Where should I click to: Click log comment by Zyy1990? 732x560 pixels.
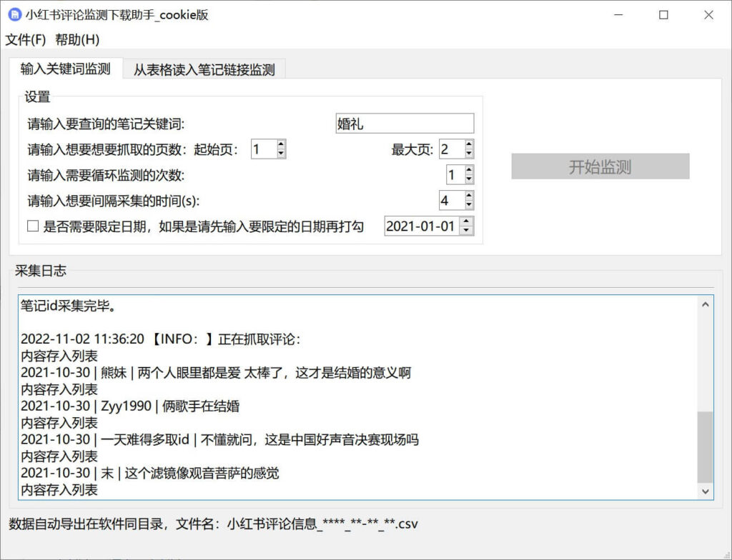[130, 406]
